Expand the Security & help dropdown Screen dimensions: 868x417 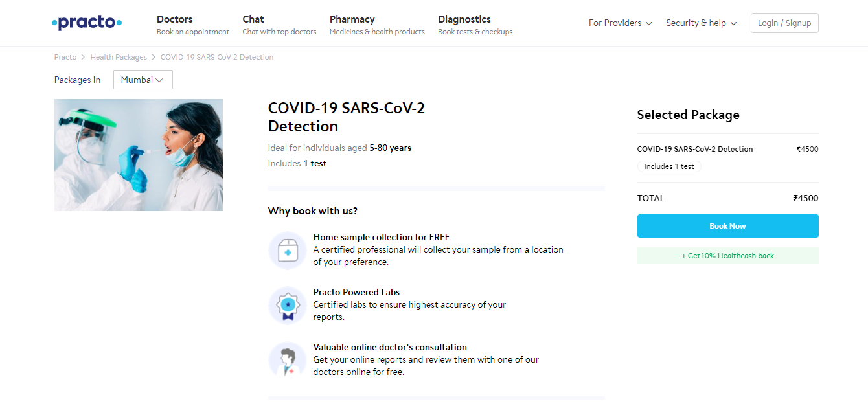coord(702,23)
